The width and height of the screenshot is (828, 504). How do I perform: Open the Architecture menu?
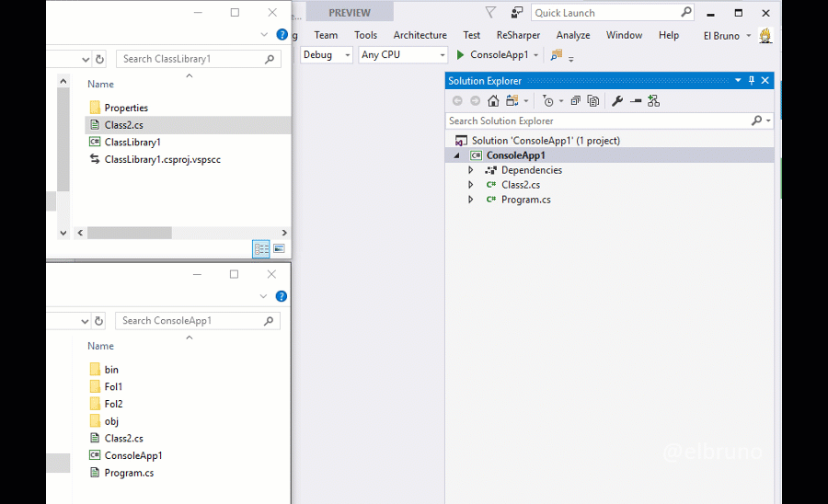420,35
